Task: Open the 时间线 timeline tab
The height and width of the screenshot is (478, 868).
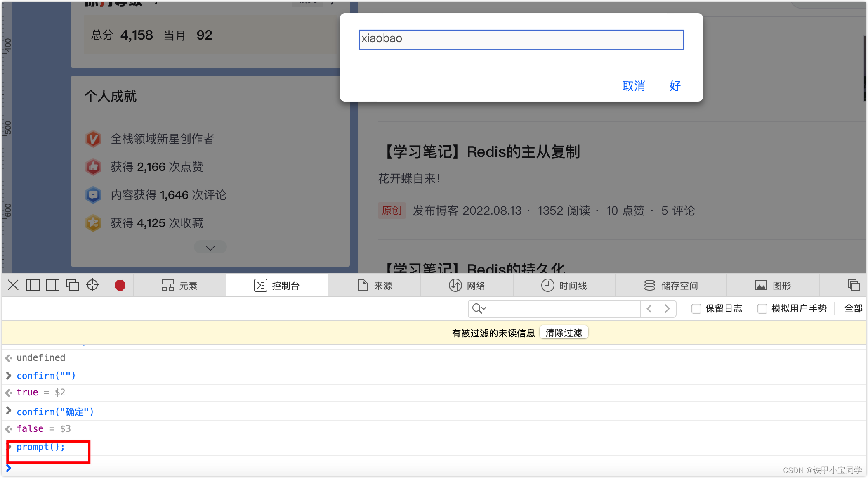Action: pos(564,286)
